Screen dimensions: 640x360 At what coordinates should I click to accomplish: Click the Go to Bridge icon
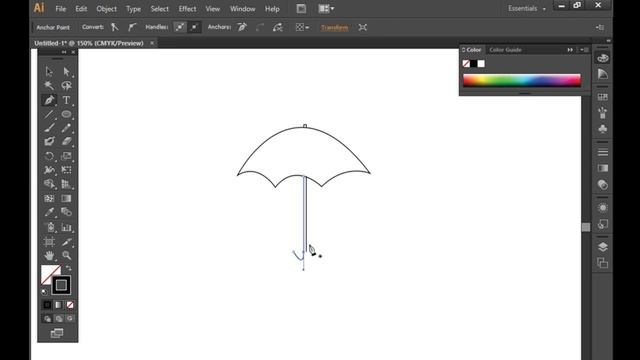click(x=301, y=9)
